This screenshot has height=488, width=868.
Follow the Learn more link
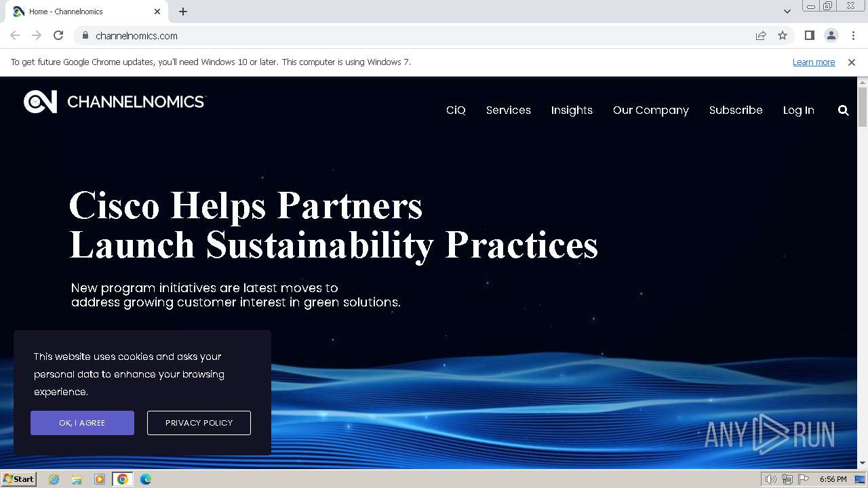(x=814, y=62)
